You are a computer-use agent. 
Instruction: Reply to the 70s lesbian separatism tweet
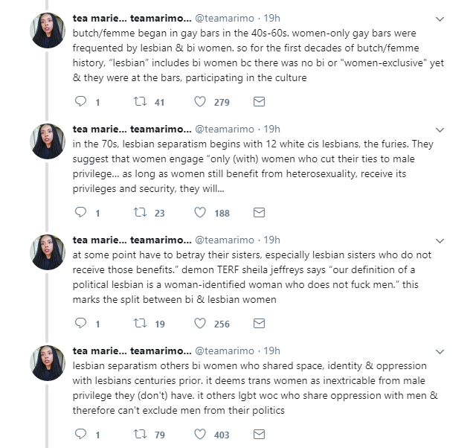click(82, 212)
